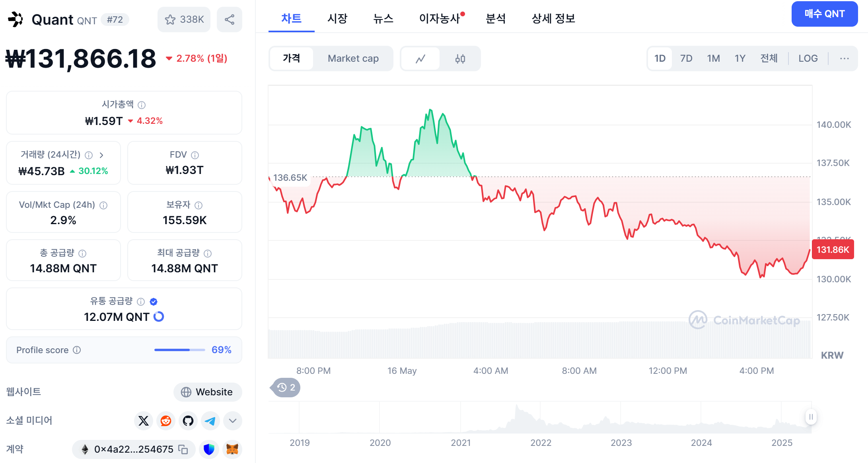This screenshot has height=463, width=868.
Task: Toggle chart to Market cap mode
Action: pyautogui.click(x=353, y=58)
